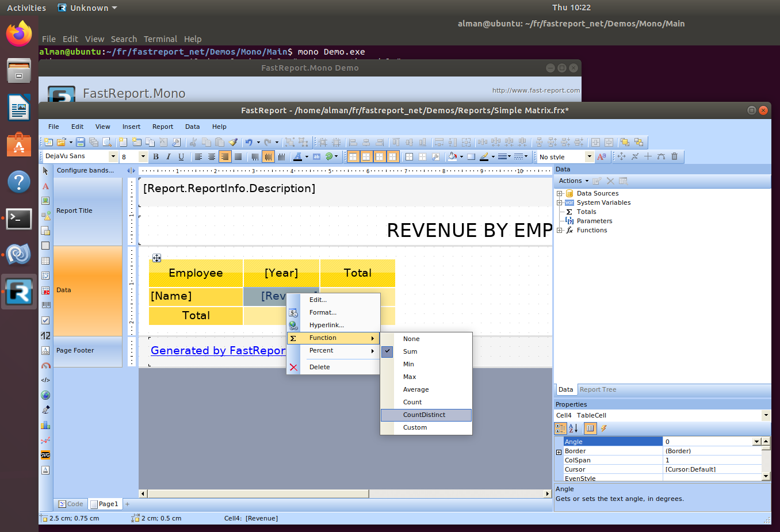This screenshot has width=780, height=532.
Task: Open the Code tab at bottom
Action: click(71, 504)
